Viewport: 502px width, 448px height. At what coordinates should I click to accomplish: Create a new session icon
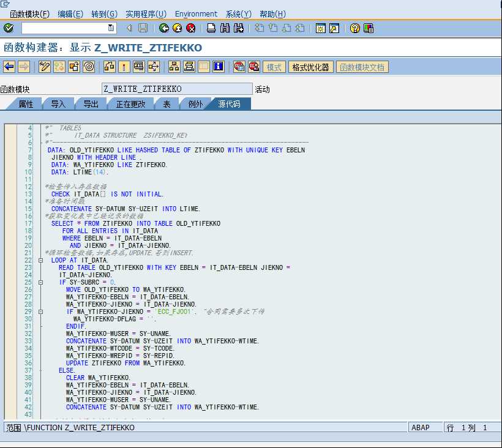click(x=320, y=28)
